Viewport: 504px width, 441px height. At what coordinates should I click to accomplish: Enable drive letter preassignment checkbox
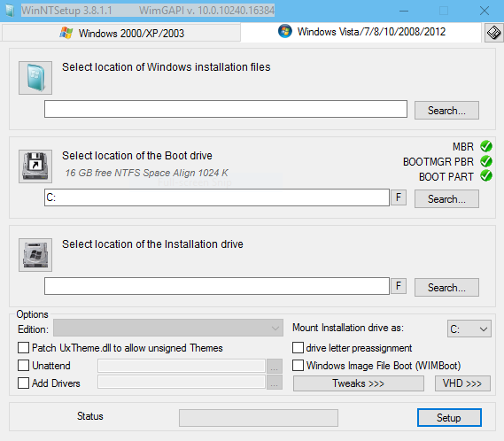298,348
